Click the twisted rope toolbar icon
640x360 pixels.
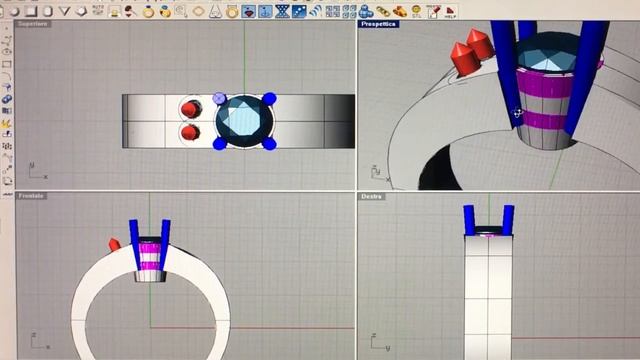click(316, 11)
